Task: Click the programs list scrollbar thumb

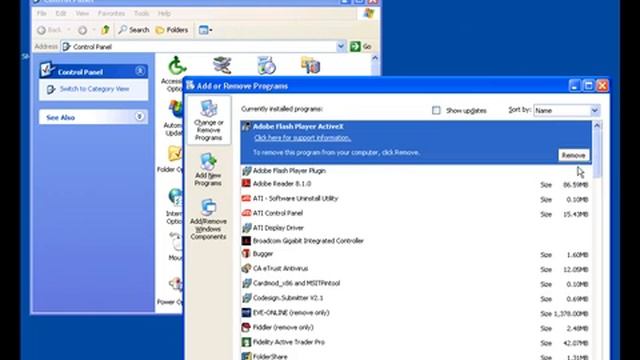Action: click(597, 154)
